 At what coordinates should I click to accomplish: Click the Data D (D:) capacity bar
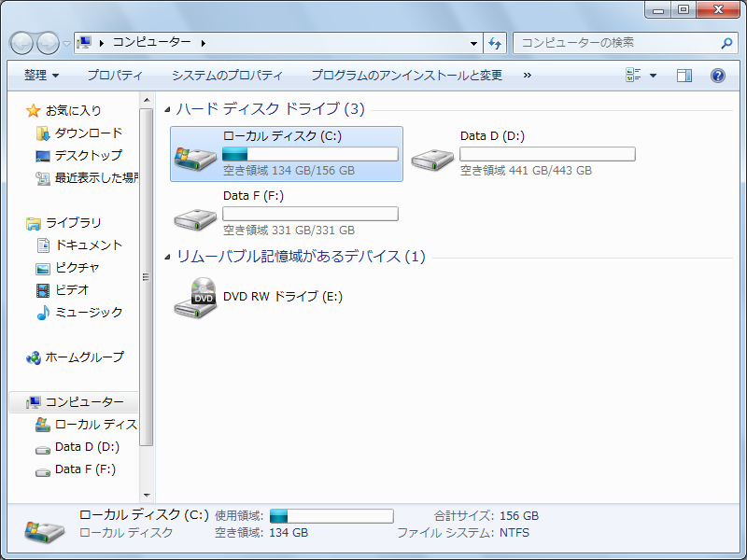point(547,154)
